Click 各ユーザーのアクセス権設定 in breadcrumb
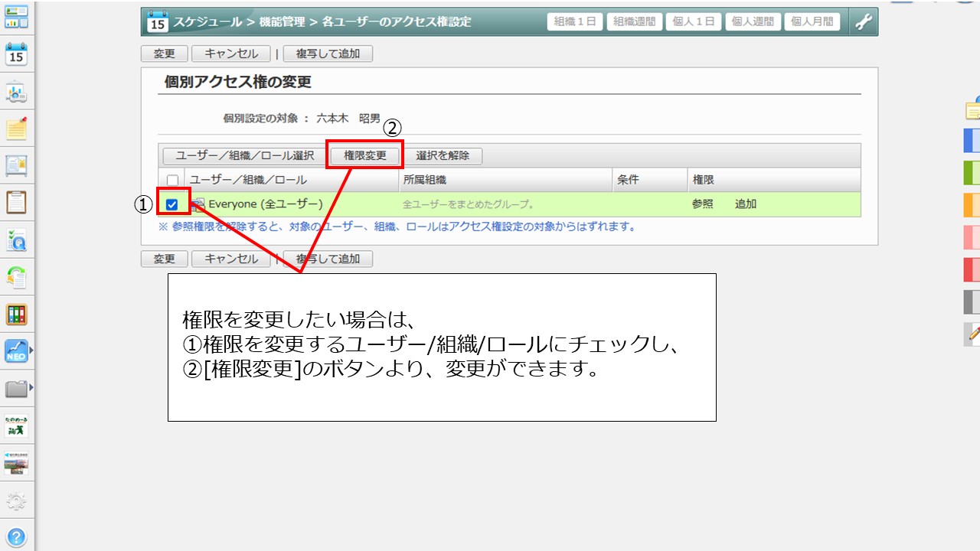Viewport: 980px width, 551px height. click(x=396, y=22)
